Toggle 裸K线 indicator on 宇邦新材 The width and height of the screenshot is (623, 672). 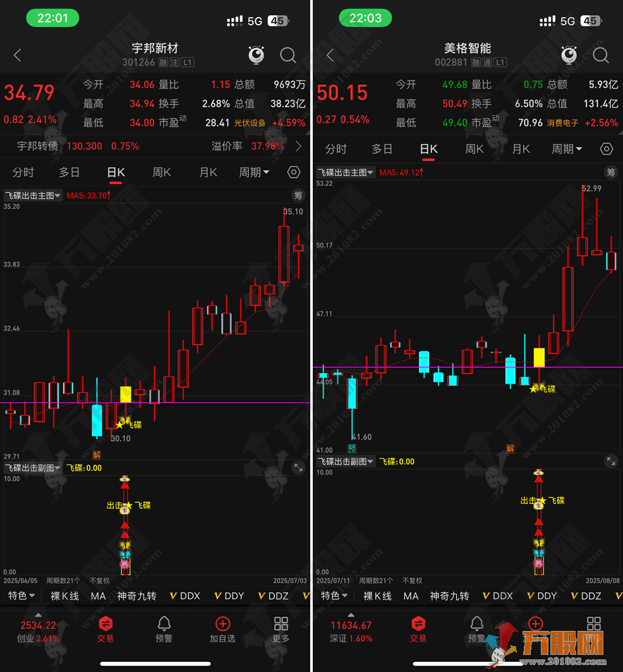point(64,596)
